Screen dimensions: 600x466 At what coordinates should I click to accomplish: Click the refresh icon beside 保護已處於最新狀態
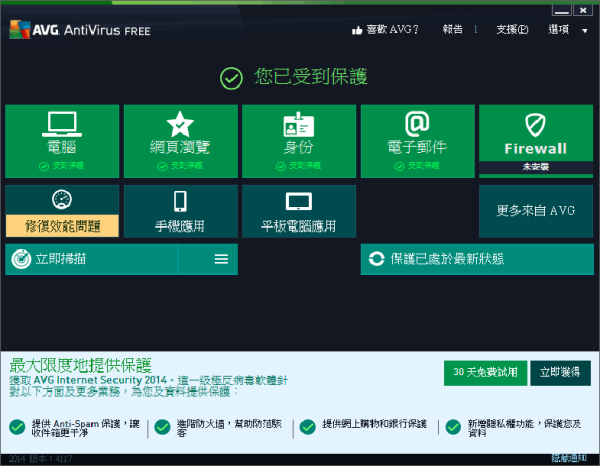[x=376, y=259]
